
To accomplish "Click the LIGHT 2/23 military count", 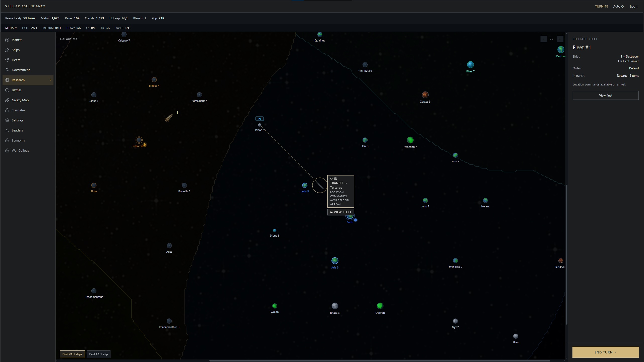I will (30, 28).
